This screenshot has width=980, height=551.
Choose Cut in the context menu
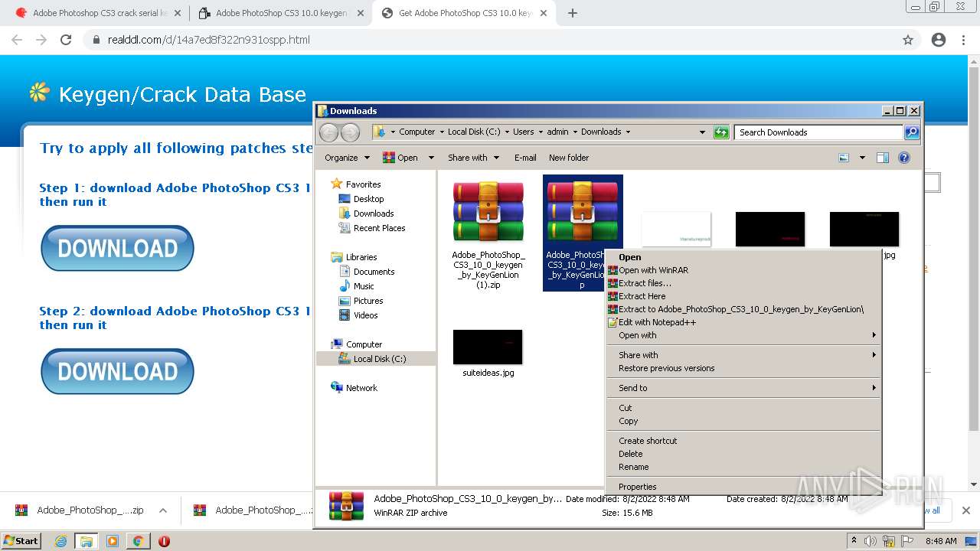tap(626, 408)
